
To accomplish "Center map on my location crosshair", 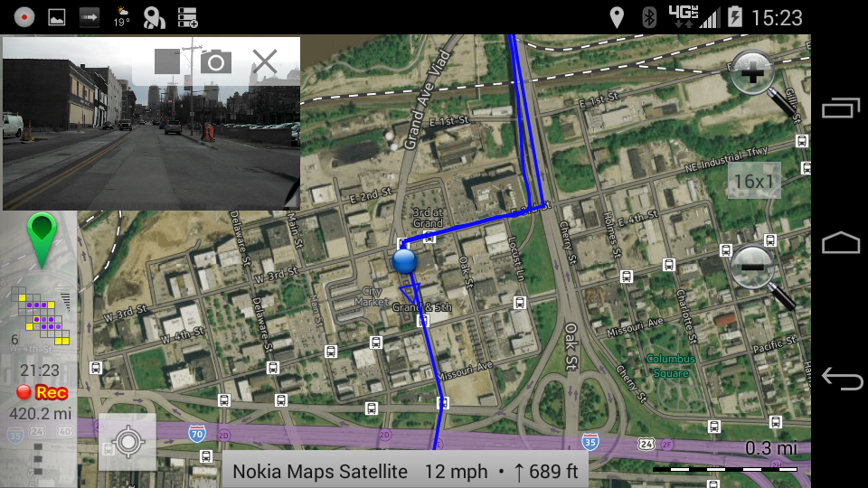I will [127, 442].
